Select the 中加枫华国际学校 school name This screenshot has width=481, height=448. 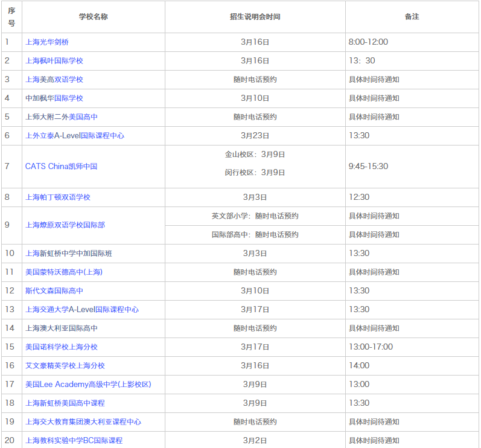pos(54,98)
